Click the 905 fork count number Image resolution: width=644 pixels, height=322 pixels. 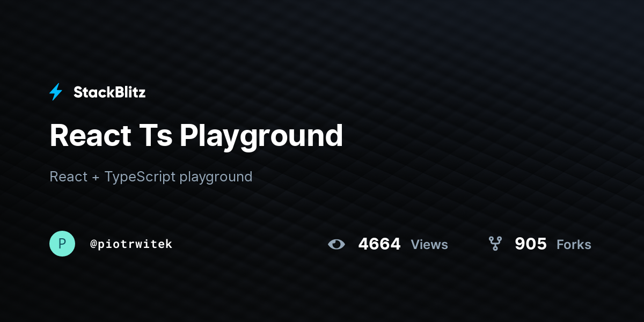(531, 244)
